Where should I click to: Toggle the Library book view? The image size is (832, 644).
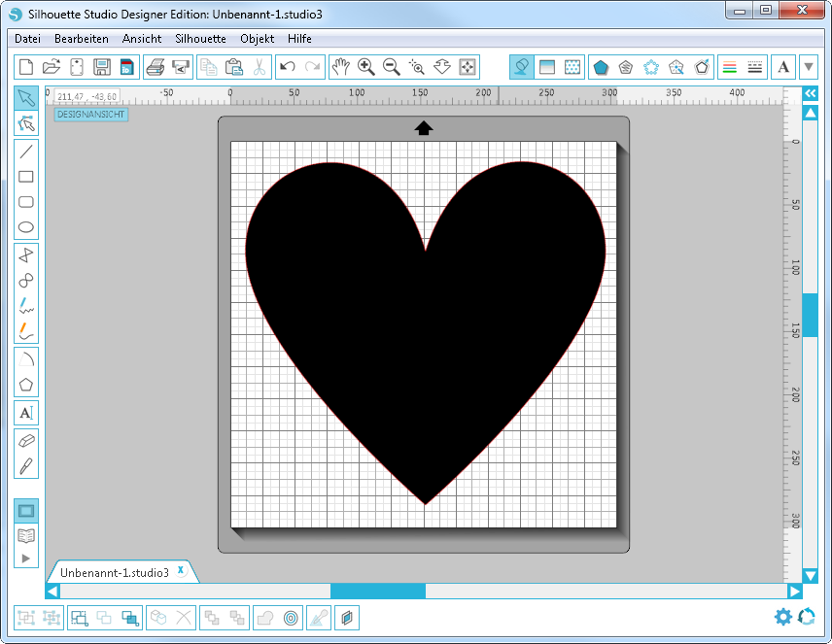pos(26,534)
